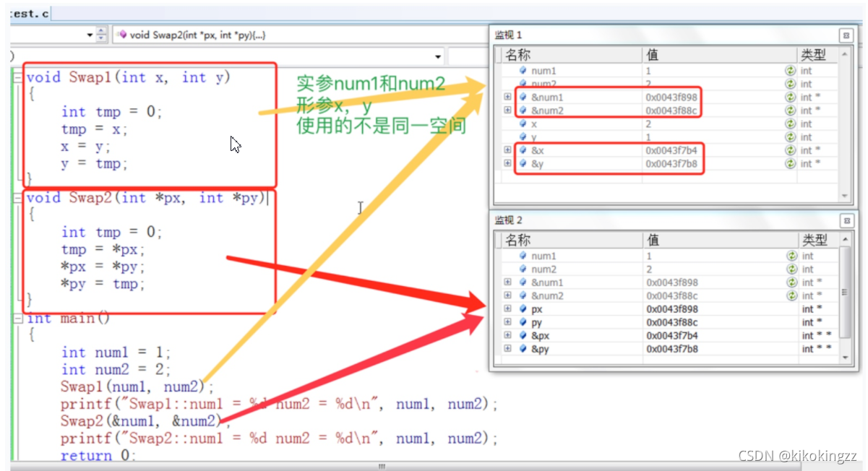Refresh the &num1 value in 监视 1
This screenshot has height=471, width=868.
(791, 97)
